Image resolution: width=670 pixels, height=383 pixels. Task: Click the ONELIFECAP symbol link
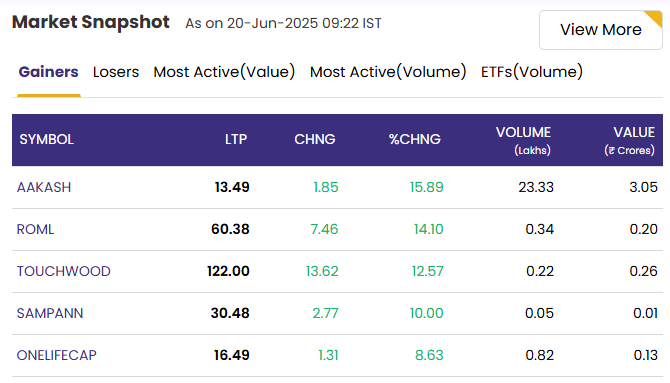coord(56,355)
